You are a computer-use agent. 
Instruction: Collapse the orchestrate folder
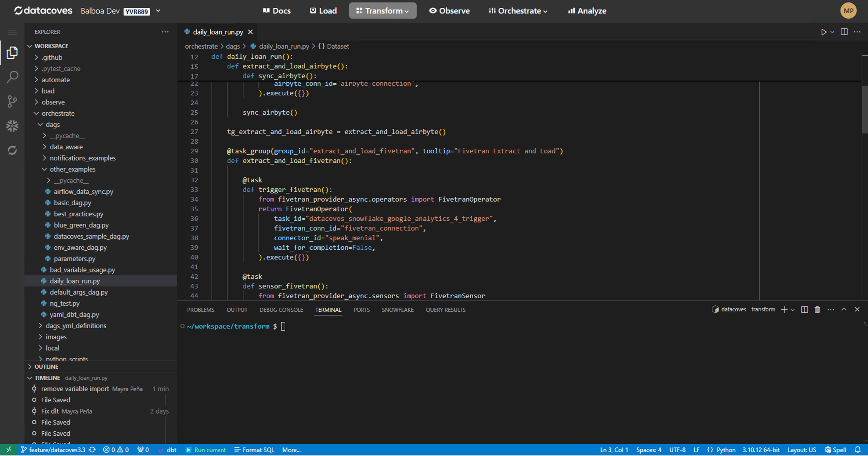click(x=101, y=113)
